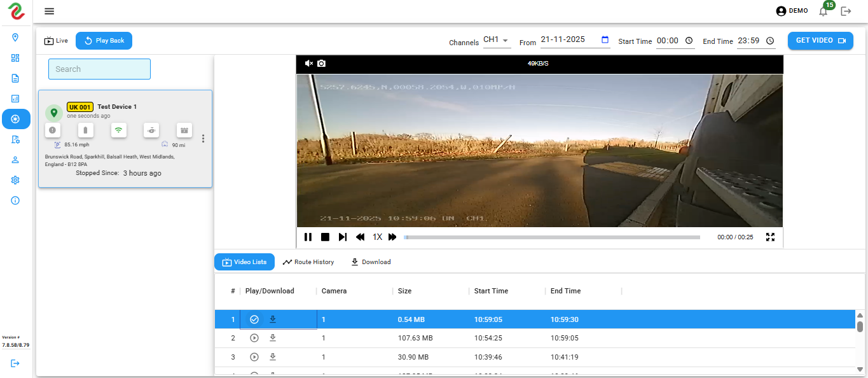Unmute the video player audio
This screenshot has height=378, width=868.
click(x=309, y=64)
